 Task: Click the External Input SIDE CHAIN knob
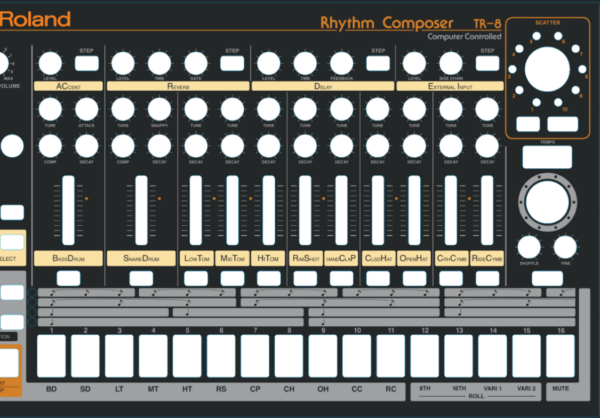point(451,64)
